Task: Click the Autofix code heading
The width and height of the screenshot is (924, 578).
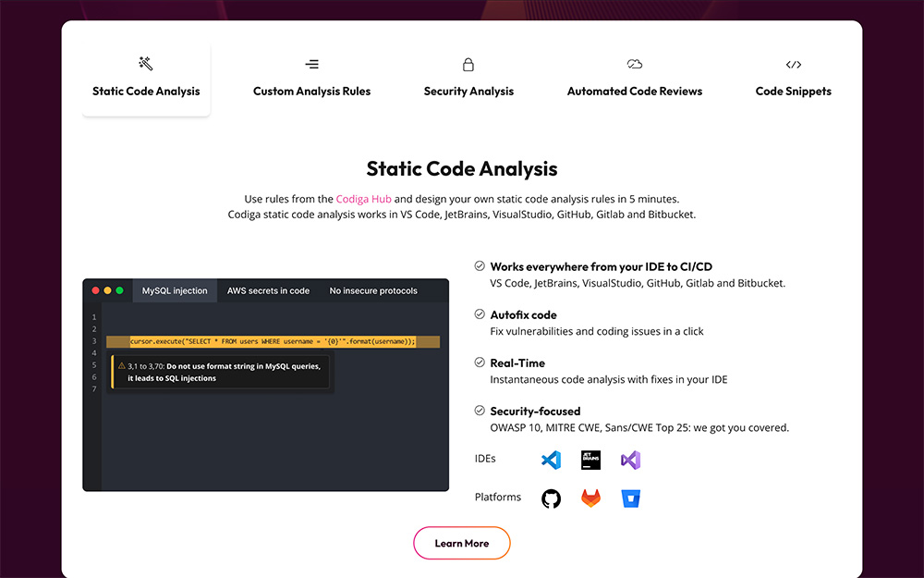Action: pyautogui.click(x=523, y=315)
